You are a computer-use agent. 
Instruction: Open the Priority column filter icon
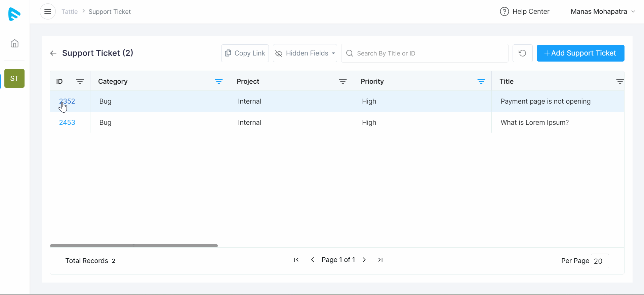(x=481, y=81)
